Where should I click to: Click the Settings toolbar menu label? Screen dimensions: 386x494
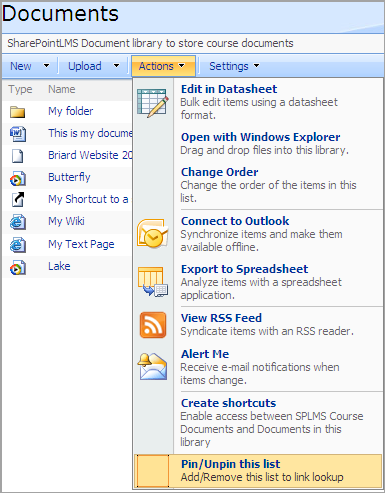[x=229, y=66]
